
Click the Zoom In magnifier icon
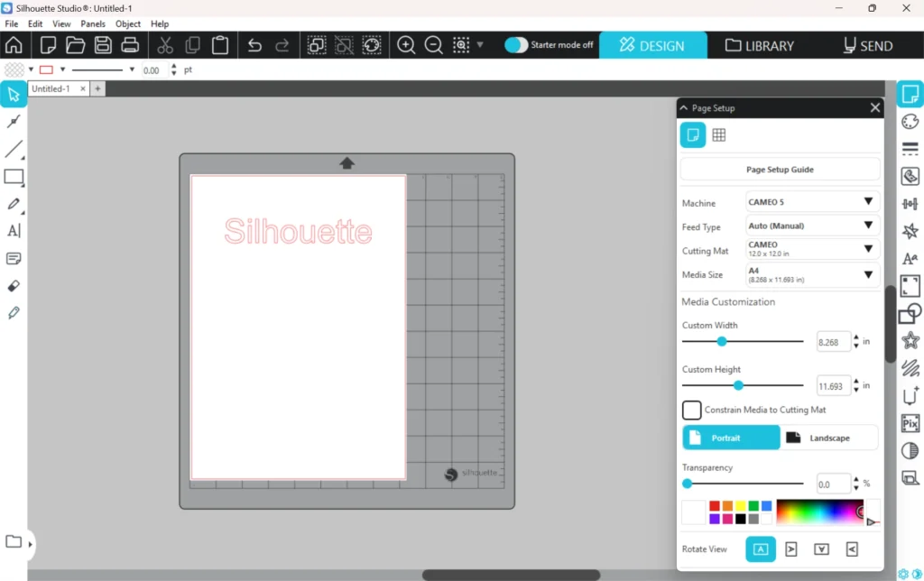pyautogui.click(x=406, y=45)
